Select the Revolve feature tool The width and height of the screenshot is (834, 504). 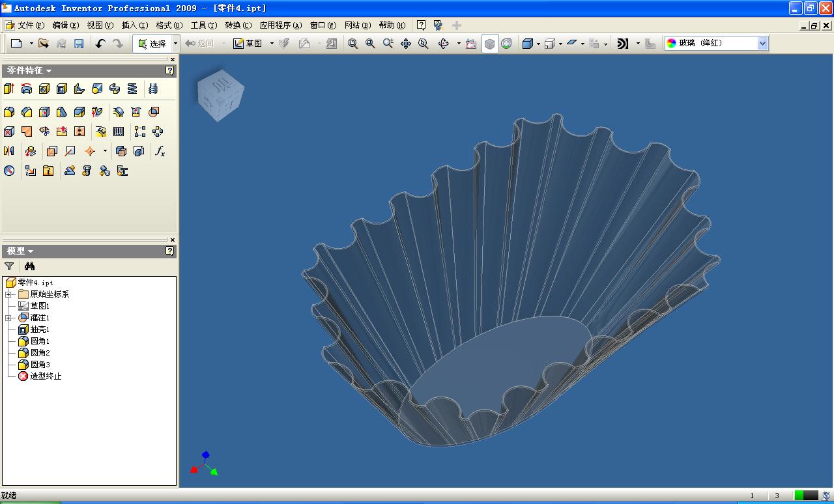[x=27, y=89]
